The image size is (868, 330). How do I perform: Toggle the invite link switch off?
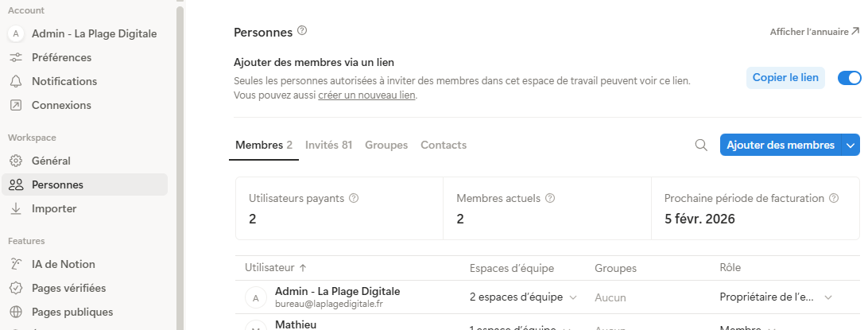click(850, 78)
